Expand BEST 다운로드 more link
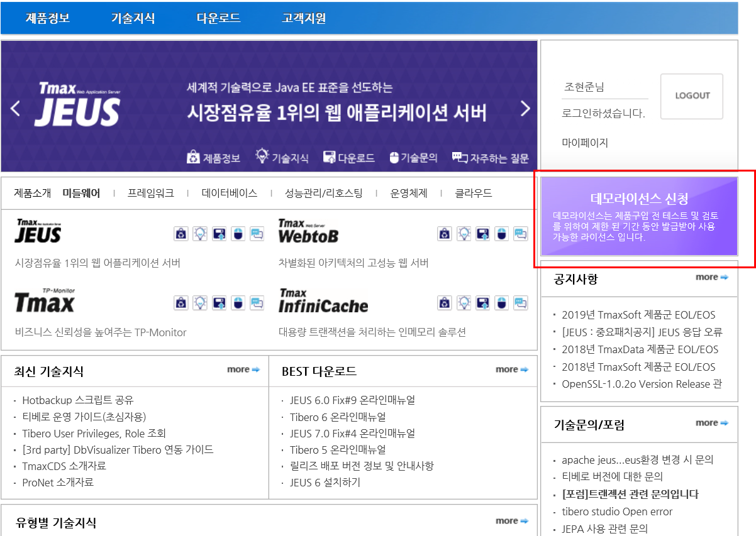 [512, 369]
